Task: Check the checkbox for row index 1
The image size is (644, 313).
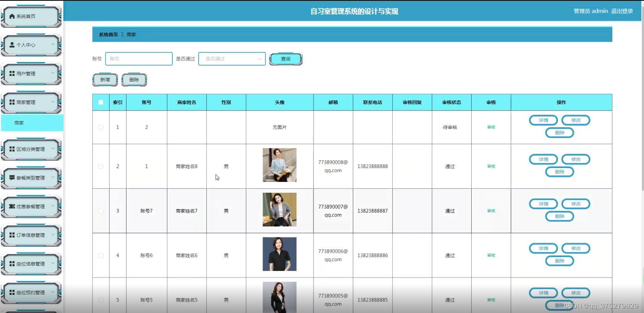Action: point(101,127)
